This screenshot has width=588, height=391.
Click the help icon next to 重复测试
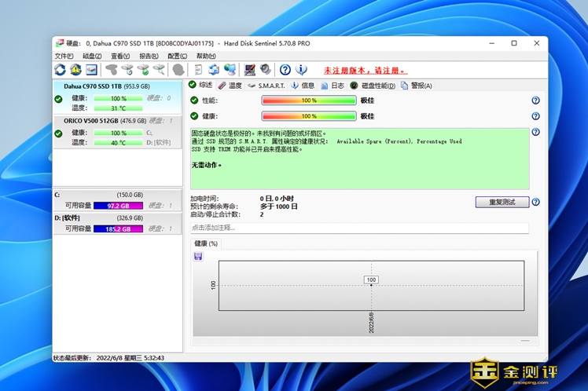535,202
